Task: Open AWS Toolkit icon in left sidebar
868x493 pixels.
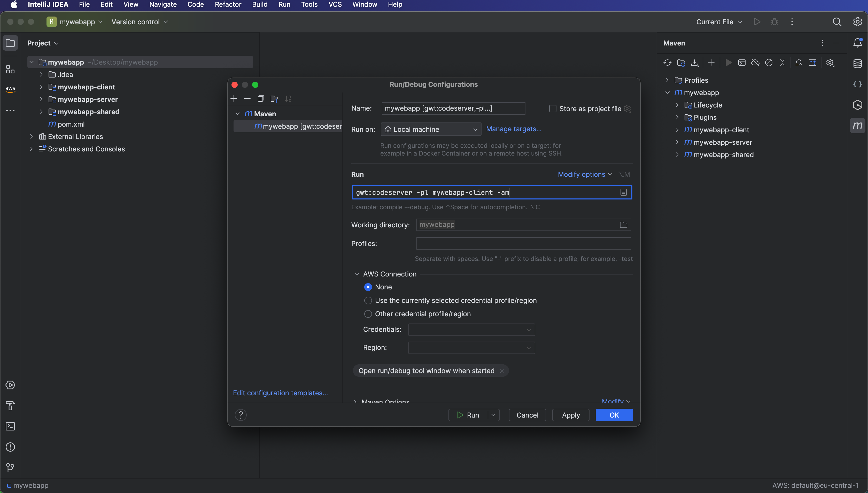Action: coord(10,89)
